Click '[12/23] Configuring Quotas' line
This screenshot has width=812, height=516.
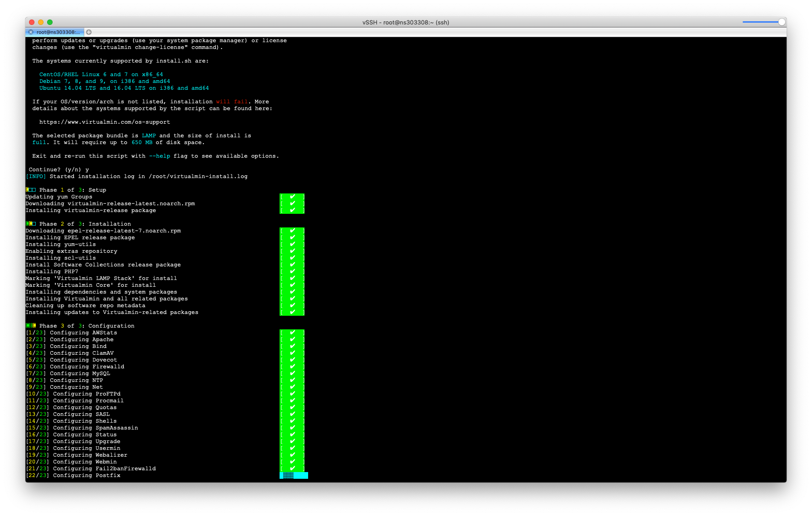(72, 407)
